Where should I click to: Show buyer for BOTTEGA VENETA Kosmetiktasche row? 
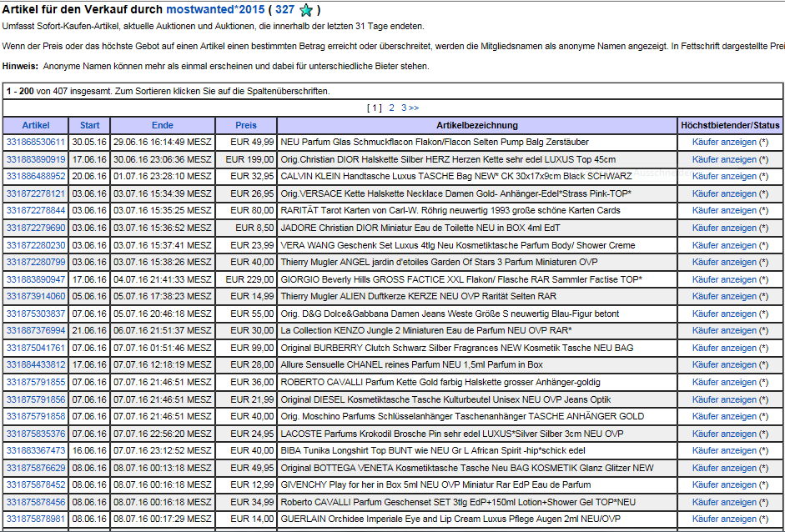(724, 468)
